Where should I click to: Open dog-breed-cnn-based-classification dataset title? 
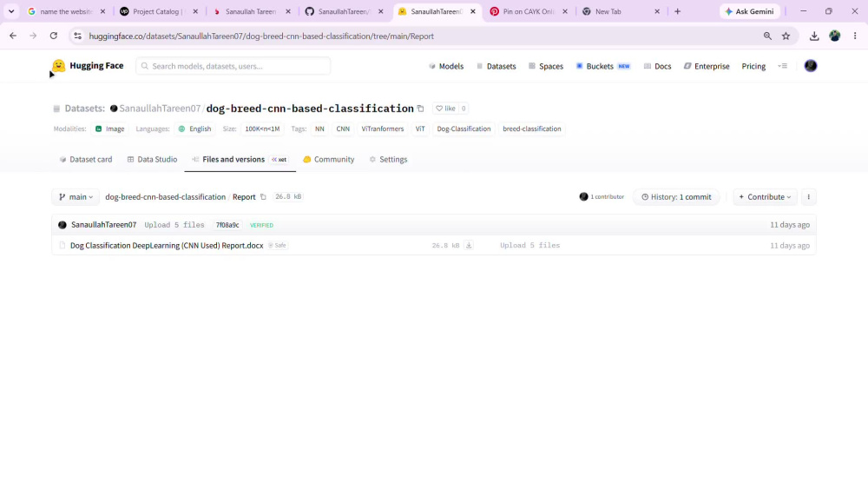tap(310, 109)
